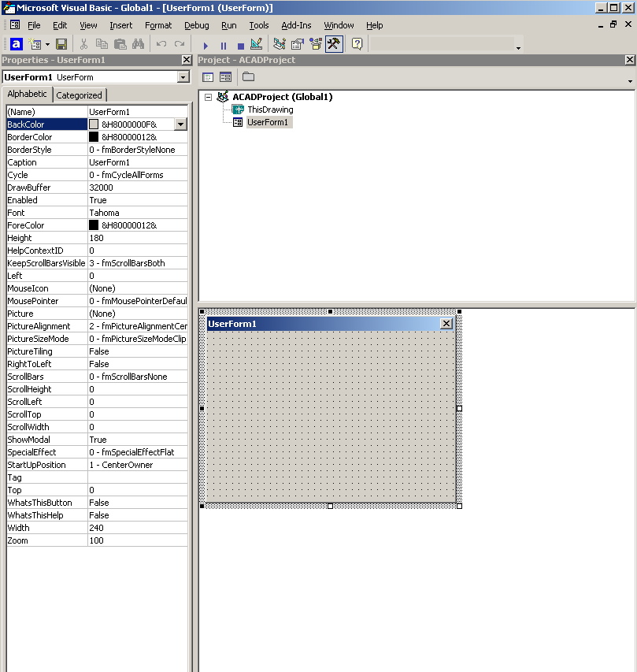Viewport: 637px width, 672px height.
Task: Toggle the Toolbox hammer-wrench icon
Action: click(334, 44)
